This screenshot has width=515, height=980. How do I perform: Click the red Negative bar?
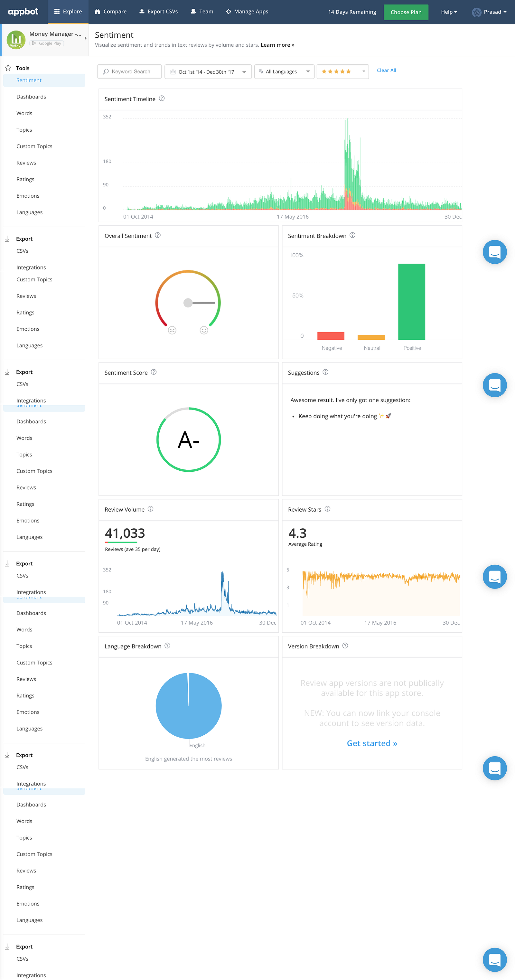click(331, 335)
